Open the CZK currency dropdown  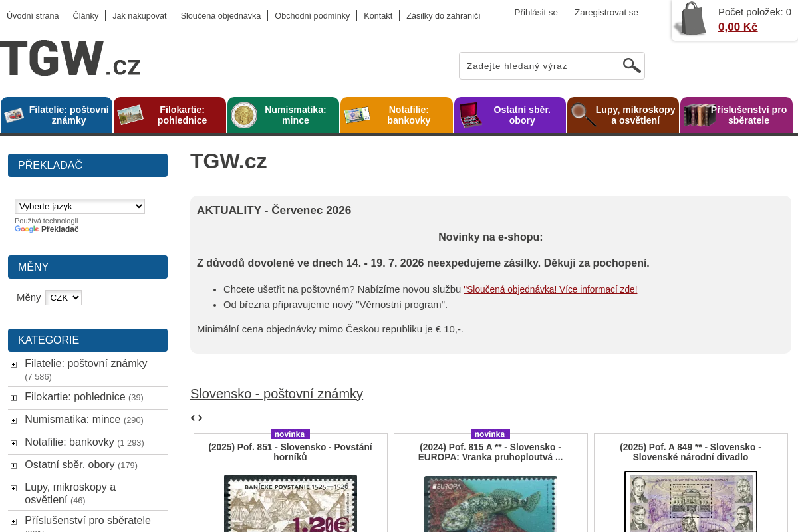point(63,297)
